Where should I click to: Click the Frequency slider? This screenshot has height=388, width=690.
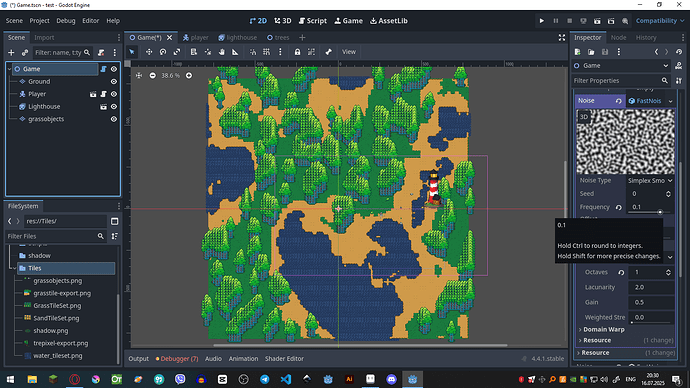[x=651, y=212]
